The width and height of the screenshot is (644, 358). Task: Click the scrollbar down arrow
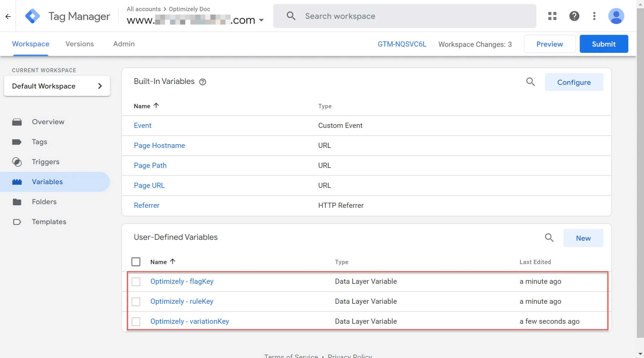point(640,354)
